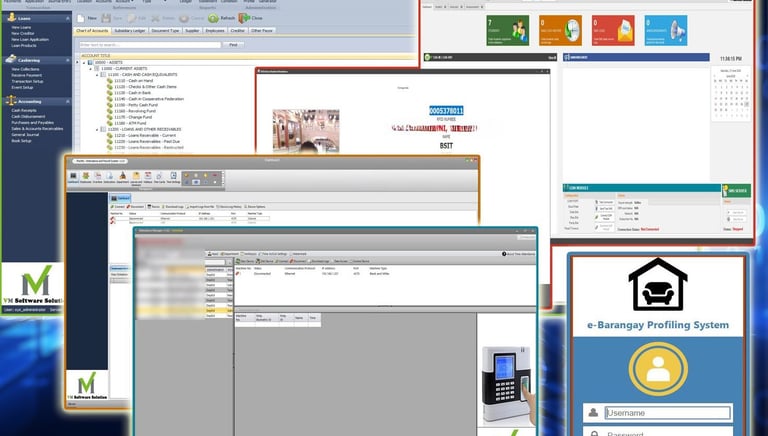Viewport: 768px width, 436px height.
Task: Click the VM Software Solution logo in accounting window
Action: 33,285
